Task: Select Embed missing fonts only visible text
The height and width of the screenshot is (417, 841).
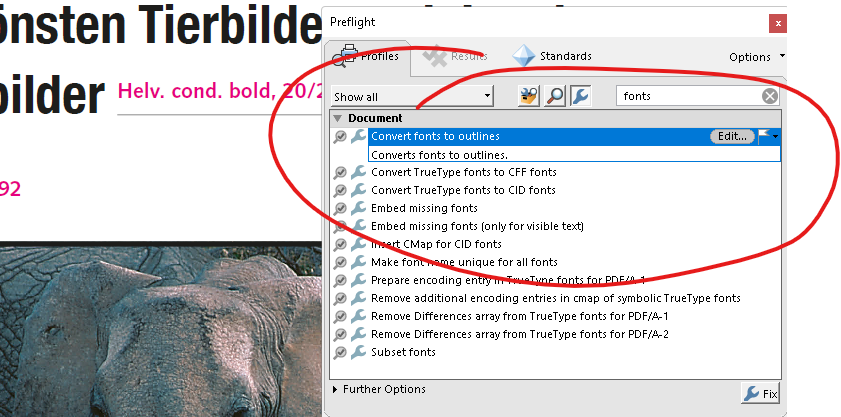Action: (477, 226)
